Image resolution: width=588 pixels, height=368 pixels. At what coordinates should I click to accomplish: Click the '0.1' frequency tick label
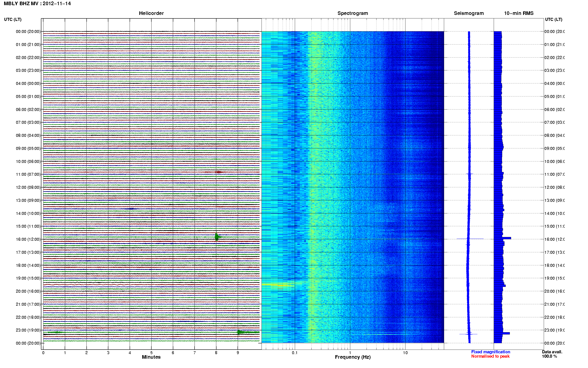pyautogui.click(x=295, y=352)
